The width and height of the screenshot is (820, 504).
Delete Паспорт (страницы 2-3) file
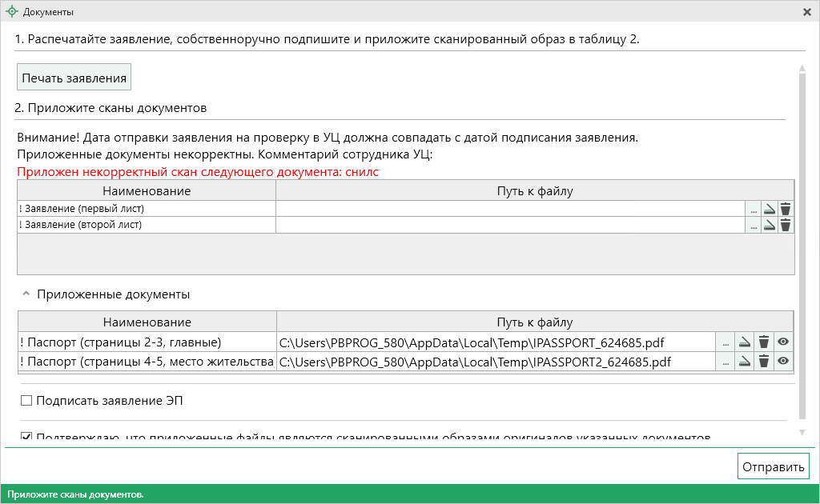pyautogui.click(x=764, y=342)
